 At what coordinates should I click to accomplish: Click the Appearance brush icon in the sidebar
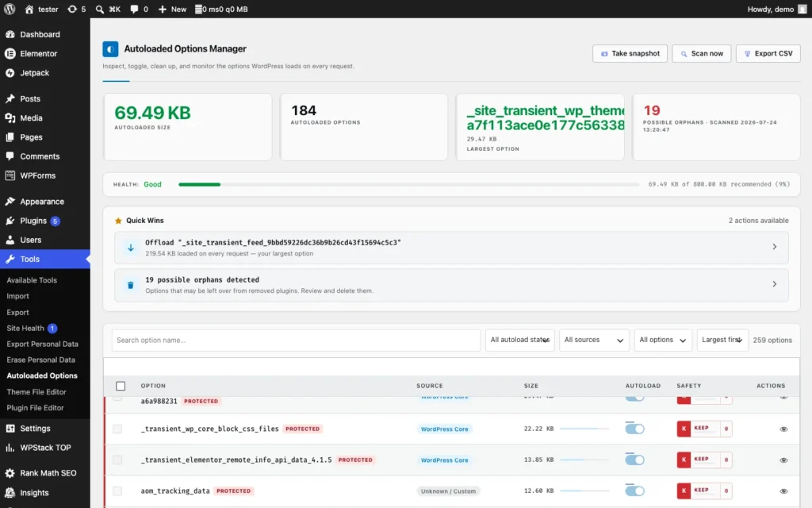tap(10, 201)
